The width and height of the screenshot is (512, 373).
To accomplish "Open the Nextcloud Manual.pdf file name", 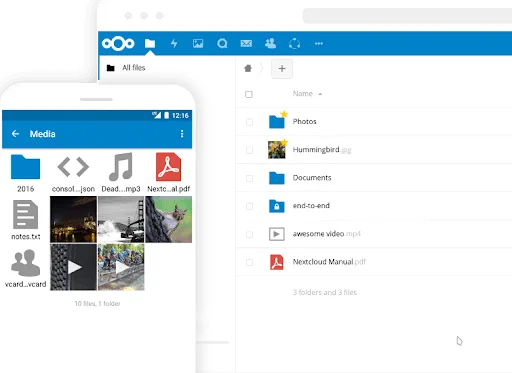I will click(x=329, y=262).
